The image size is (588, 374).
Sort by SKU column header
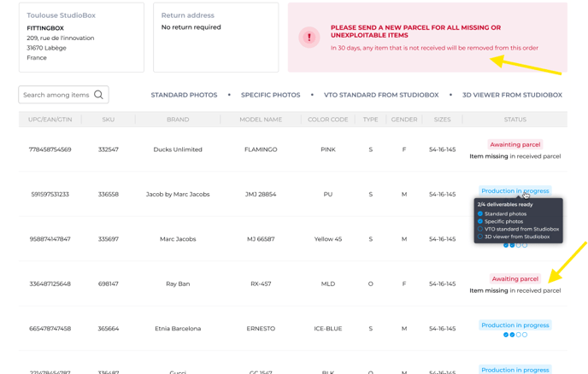click(109, 120)
